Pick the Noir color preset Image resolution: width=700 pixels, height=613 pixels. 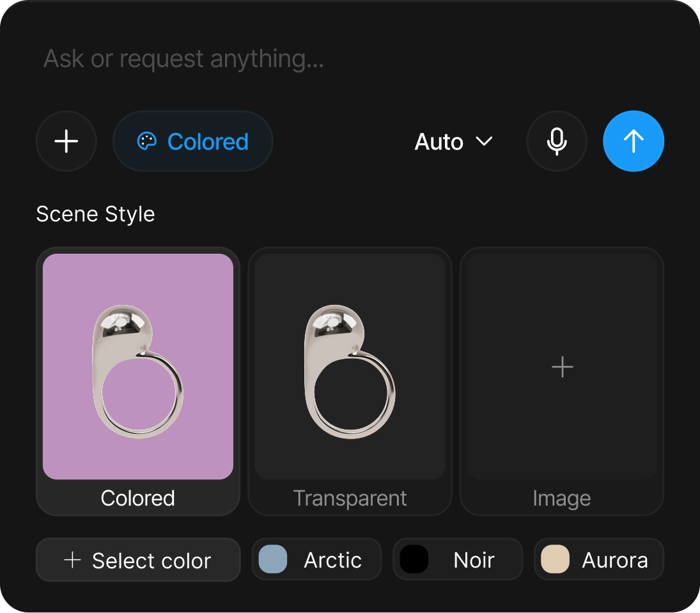point(458,559)
